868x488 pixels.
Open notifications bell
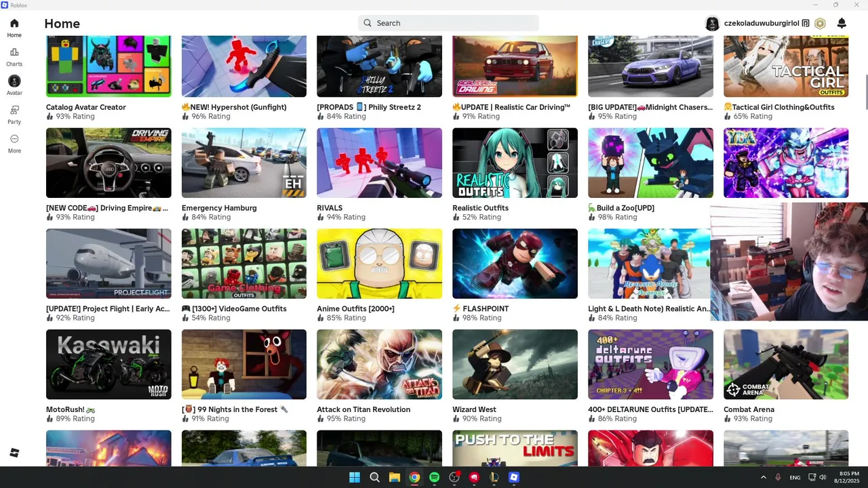(842, 23)
